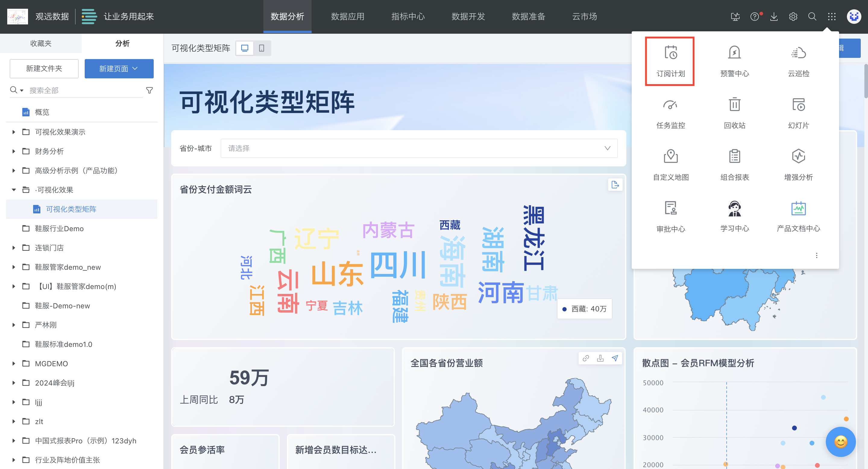Switch to desktop layout view toggle
This screenshot has width=868, height=469.
(245, 48)
